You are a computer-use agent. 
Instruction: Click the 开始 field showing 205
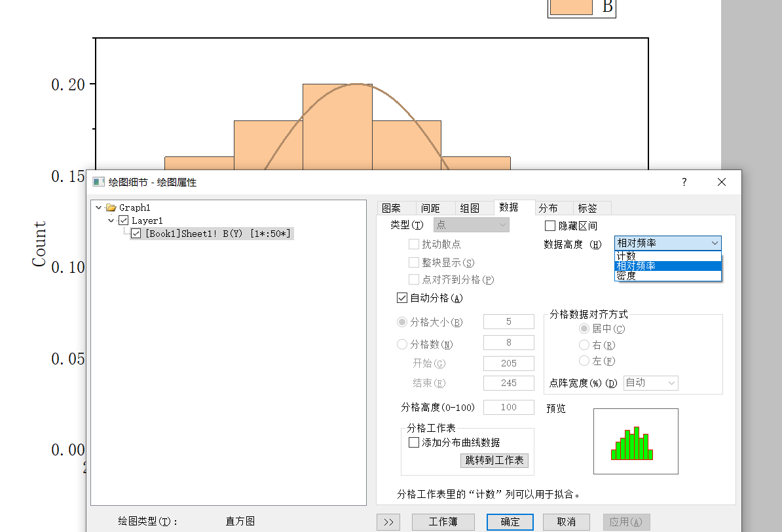509,363
